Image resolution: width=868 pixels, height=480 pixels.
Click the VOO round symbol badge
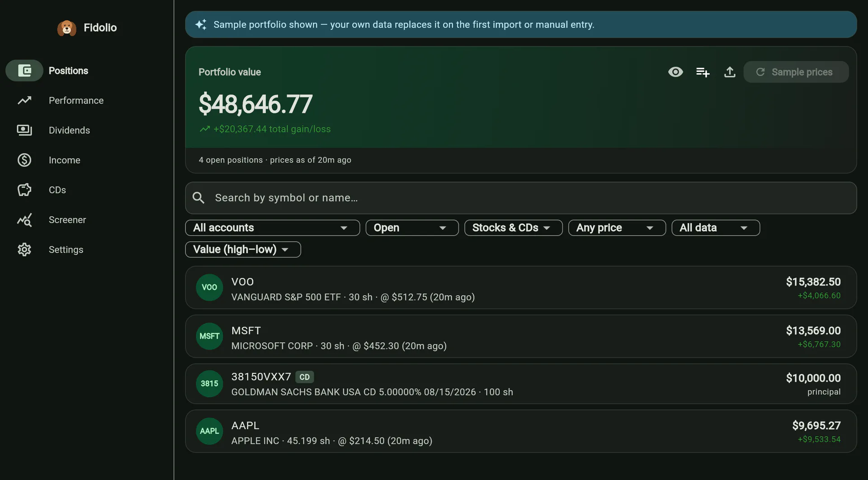click(209, 287)
